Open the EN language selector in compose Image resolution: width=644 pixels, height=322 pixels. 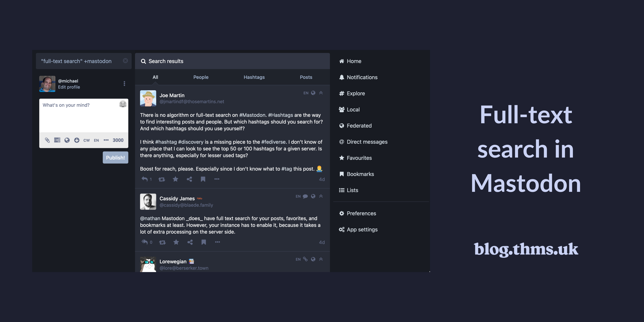96,140
